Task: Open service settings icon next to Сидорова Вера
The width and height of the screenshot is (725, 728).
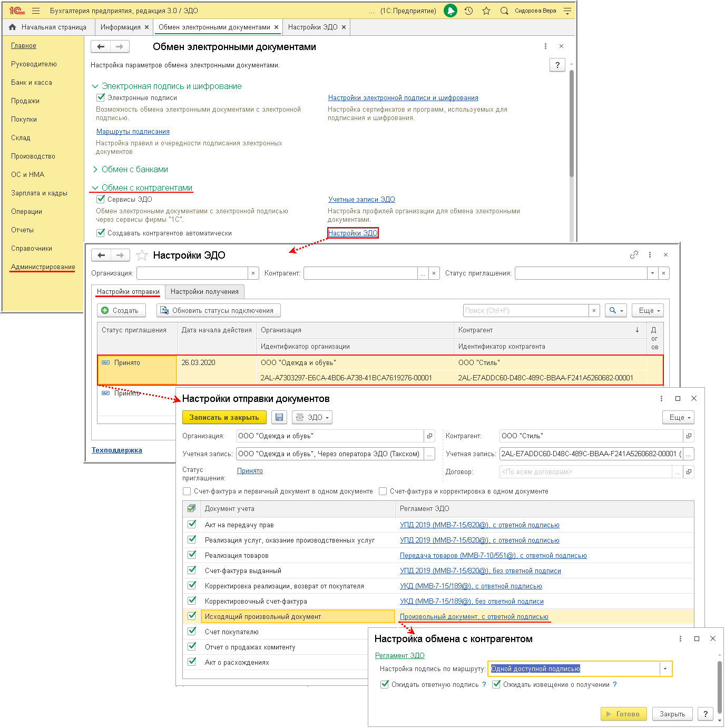Action: pos(567,11)
